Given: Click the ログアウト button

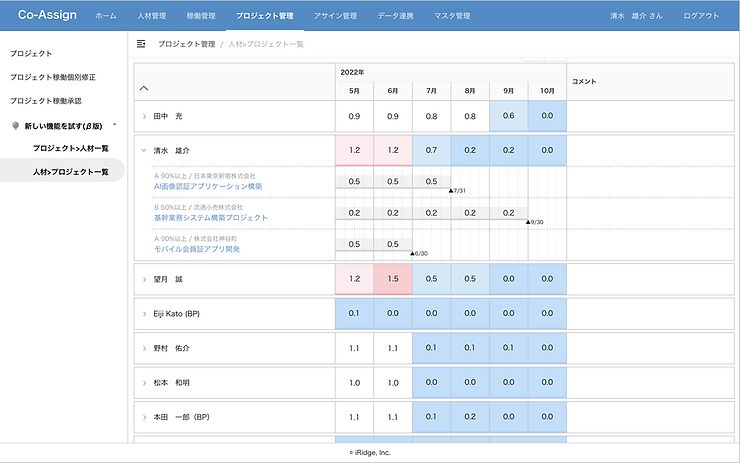Looking at the screenshot, I should [701, 16].
